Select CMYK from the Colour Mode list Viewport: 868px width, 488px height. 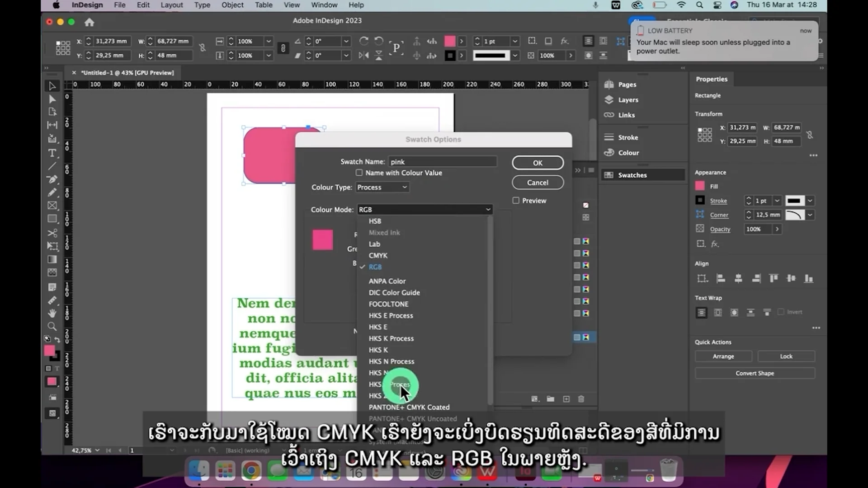click(x=378, y=255)
